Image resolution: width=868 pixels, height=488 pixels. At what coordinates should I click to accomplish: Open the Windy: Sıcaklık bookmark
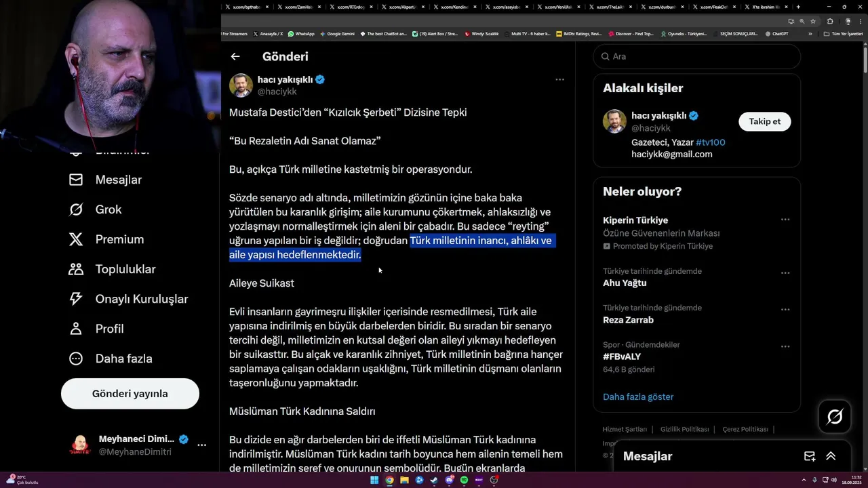click(481, 33)
